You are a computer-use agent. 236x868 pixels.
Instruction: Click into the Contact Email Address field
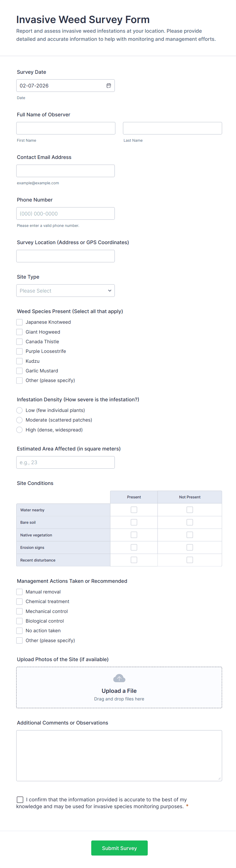[x=65, y=171]
